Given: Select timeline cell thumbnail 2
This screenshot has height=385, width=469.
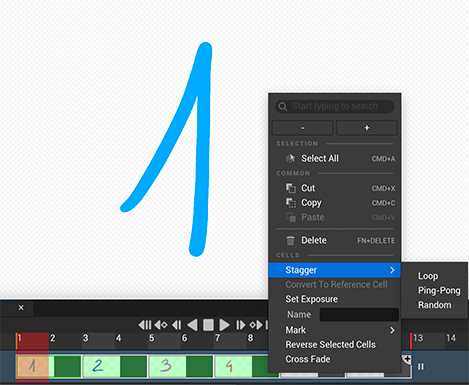Looking at the screenshot, I should tap(101, 366).
